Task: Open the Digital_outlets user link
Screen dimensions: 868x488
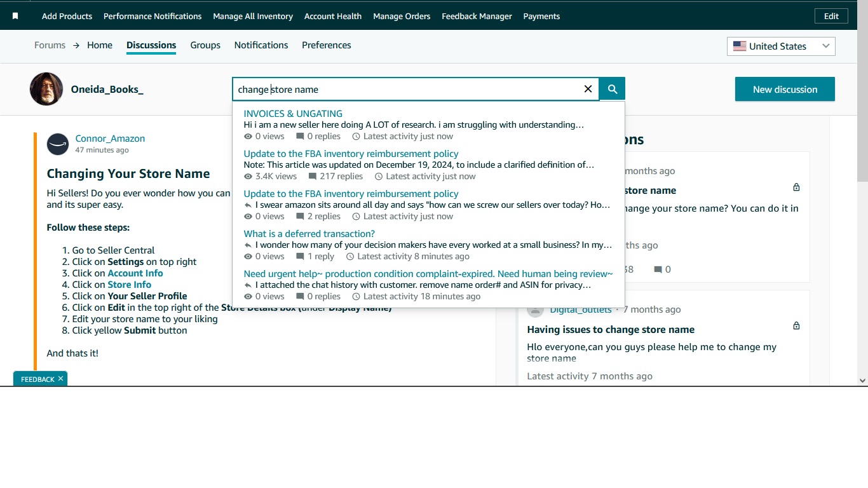Action: pos(581,309)
